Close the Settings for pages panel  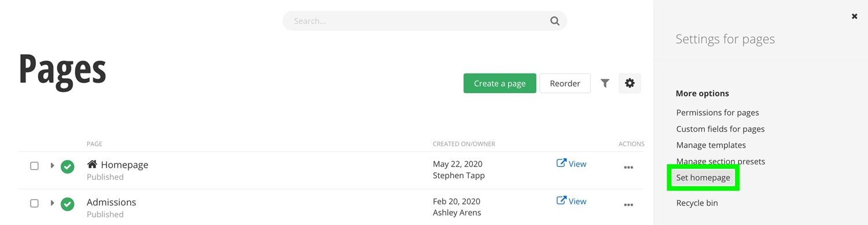click(x=854, y=16)
